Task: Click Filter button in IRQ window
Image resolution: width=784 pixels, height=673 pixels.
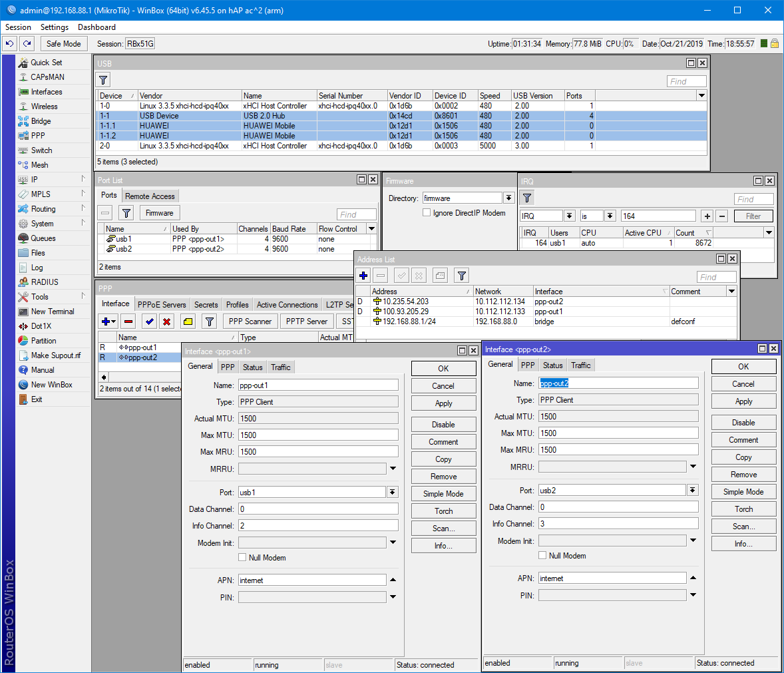Action: pos(753,216)
